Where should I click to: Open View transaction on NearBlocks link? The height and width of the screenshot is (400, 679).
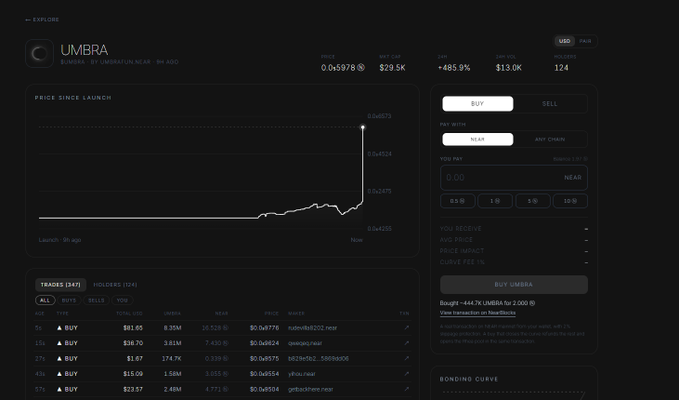[x=478, y=313]
